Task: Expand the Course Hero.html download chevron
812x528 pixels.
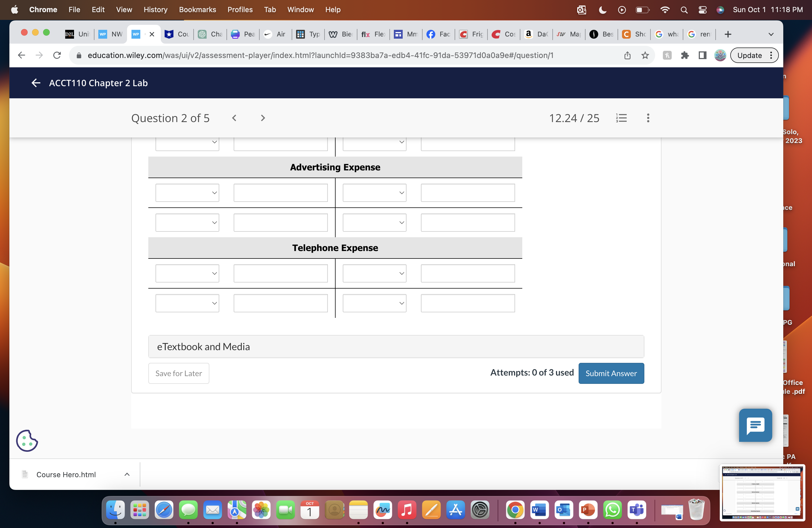Action: click(127, 474)
